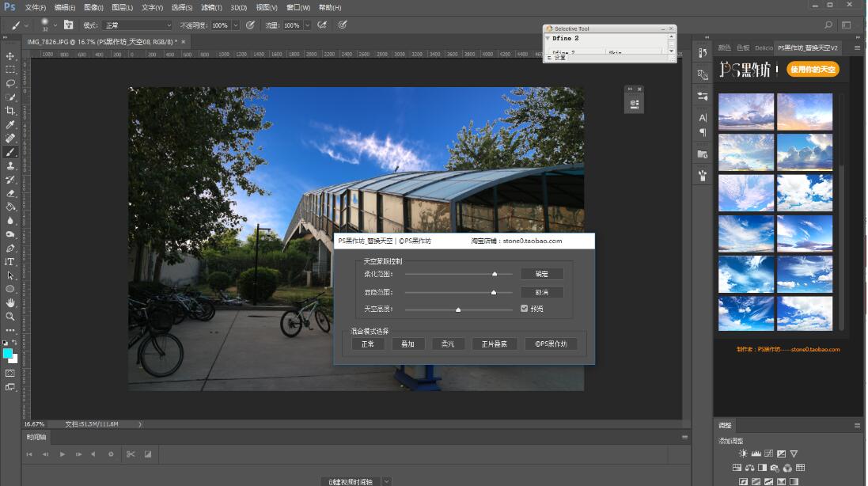Activate the Hand tool
The height and width of the screenshot is (486, 868).
pos(10,302)
